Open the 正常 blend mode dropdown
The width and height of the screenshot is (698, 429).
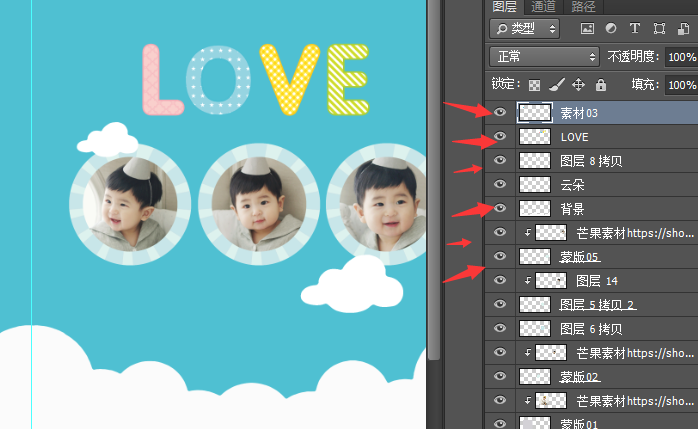pyautogui.click(x=544, y=57)
